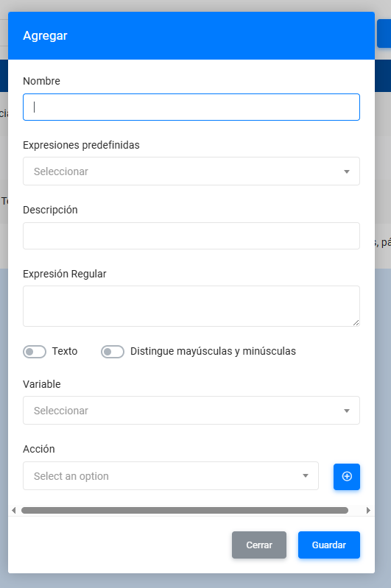Click into the Expresión Regular textarea
Image resolution: width=391 pixels, height=588 pixels.
click(191, 306)
